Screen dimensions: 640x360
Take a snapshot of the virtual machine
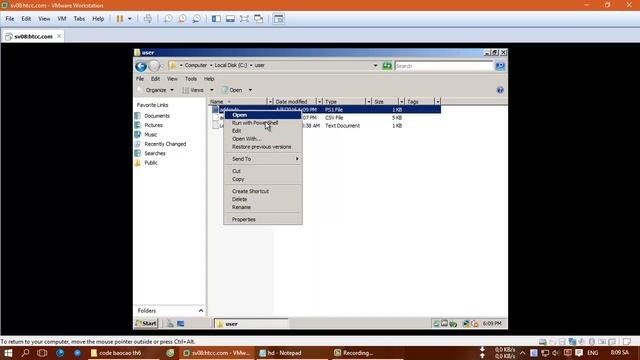[x=168, y=19]
